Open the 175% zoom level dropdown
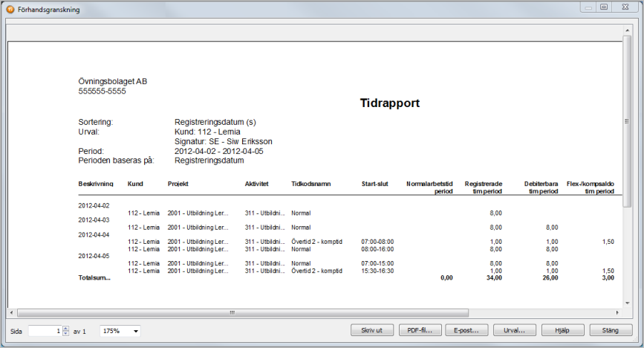The width and height of the screenshot is (644, 348). (x=120, y=330)
